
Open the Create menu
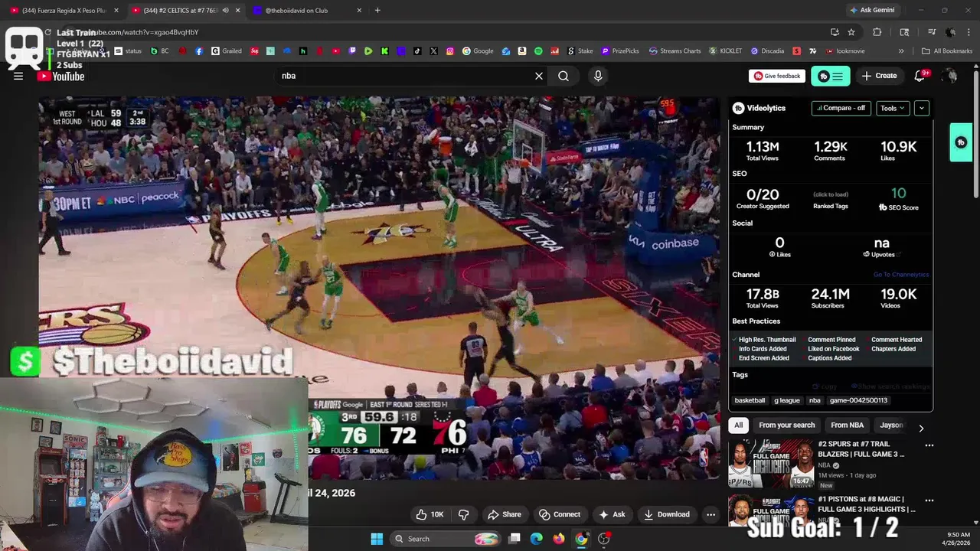[x=879, y=76]
